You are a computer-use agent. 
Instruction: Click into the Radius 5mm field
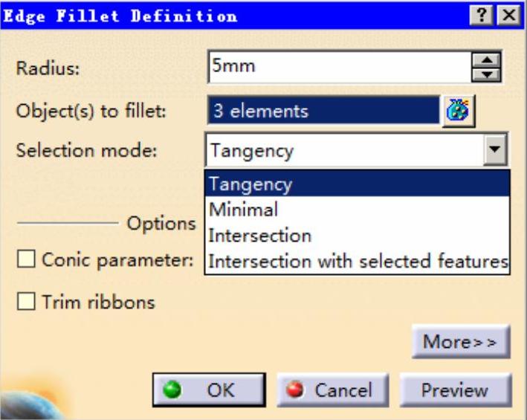(340, 67)
